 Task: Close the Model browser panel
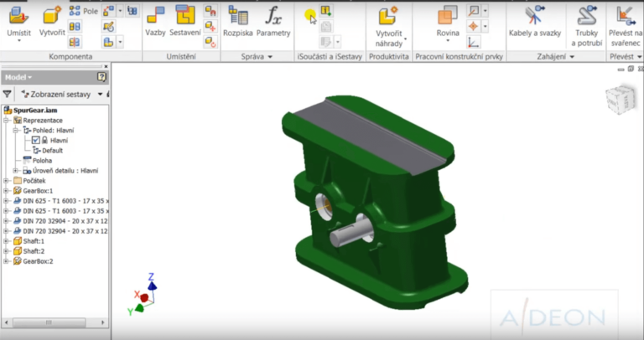pyautogui.click(x=106, y=66)
